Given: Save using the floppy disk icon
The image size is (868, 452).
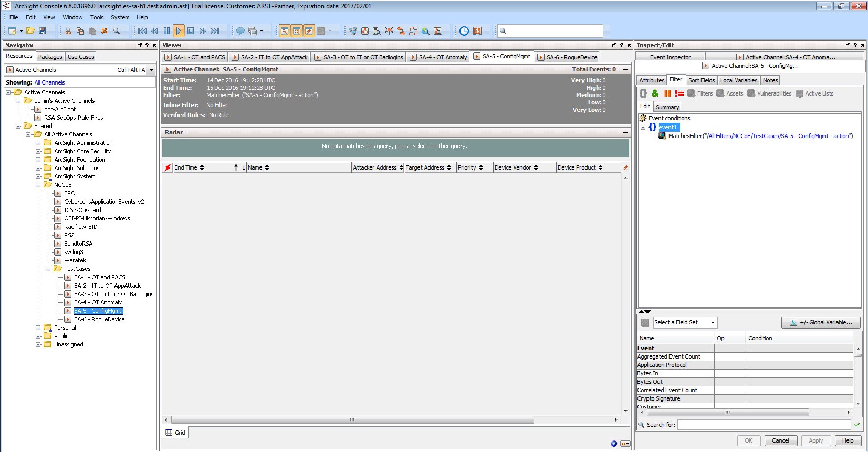Looking at the screenshot, I should pyautogui.click(x=43, y=31).
